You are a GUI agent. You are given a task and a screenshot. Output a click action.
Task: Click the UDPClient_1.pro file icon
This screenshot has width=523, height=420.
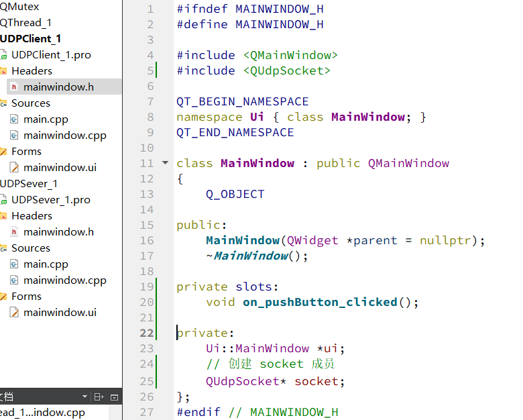click(x=3, y=55)
